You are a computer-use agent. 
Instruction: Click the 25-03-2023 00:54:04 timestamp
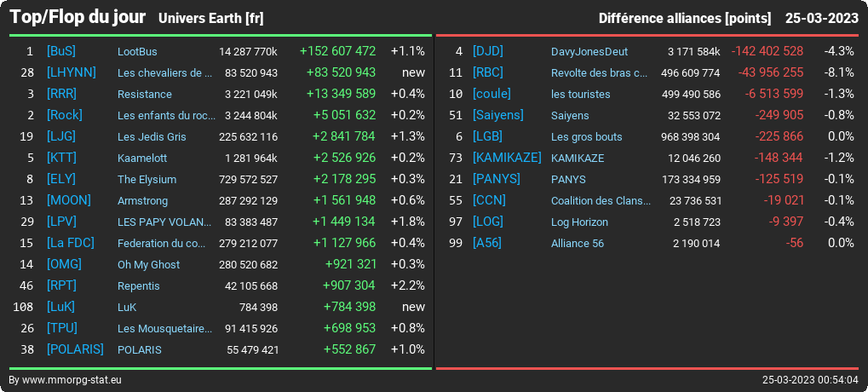[810, 380]
